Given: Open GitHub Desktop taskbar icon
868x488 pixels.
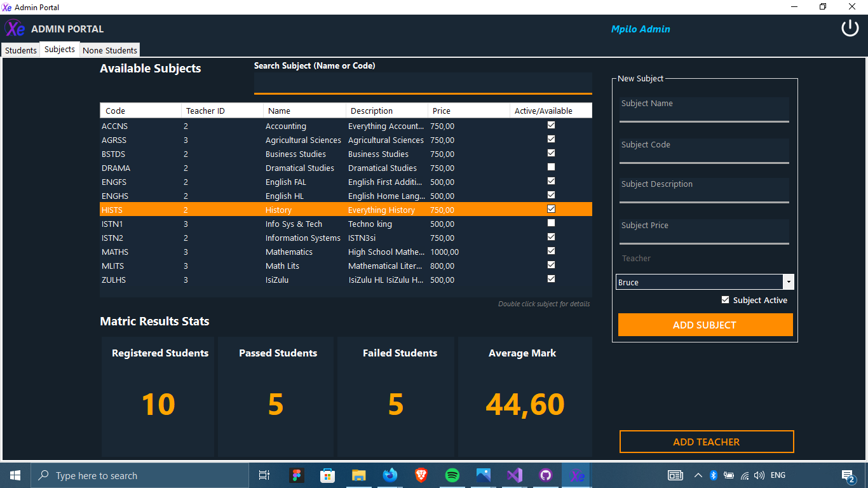Looking at the screenshot, I should coord(546,475).
